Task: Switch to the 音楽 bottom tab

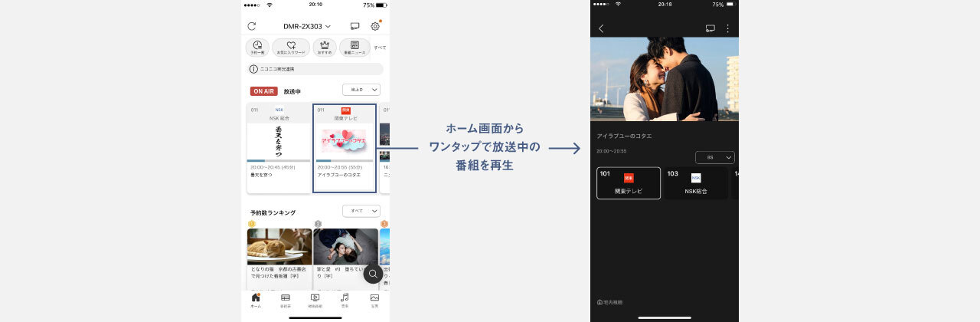Action: pyautogui.click(x=345, y=300)
